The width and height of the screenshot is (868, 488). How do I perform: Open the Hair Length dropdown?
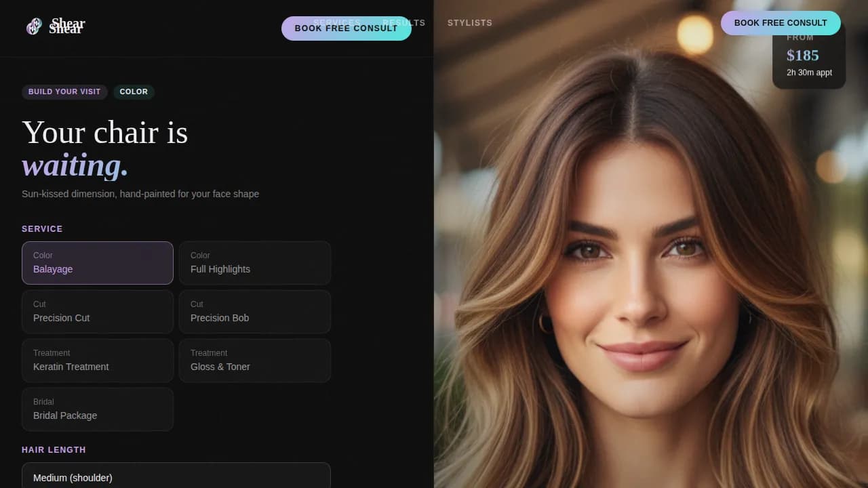(x=176, y=476)
